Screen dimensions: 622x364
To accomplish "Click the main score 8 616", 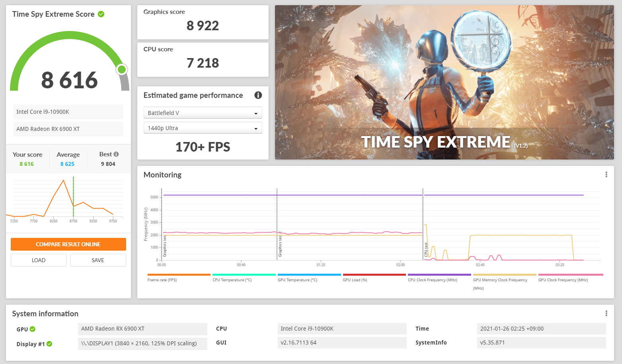I will (x=70, y=80).
